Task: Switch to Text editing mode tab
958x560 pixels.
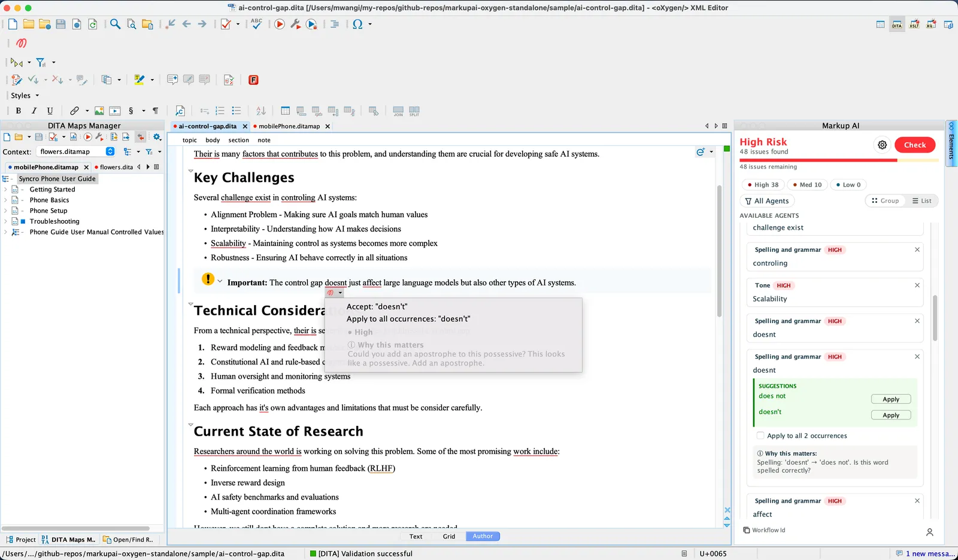Action: [x=416, y=537]
